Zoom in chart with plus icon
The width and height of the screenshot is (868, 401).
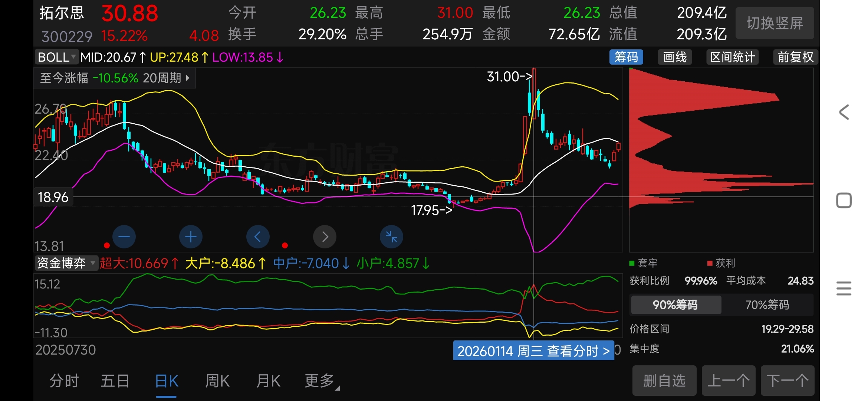[x=191, y=237]
